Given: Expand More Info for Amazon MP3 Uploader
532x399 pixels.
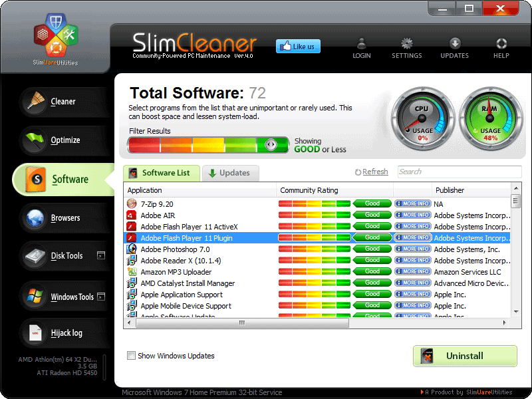Looking at the screenshot, I should 412,271.
